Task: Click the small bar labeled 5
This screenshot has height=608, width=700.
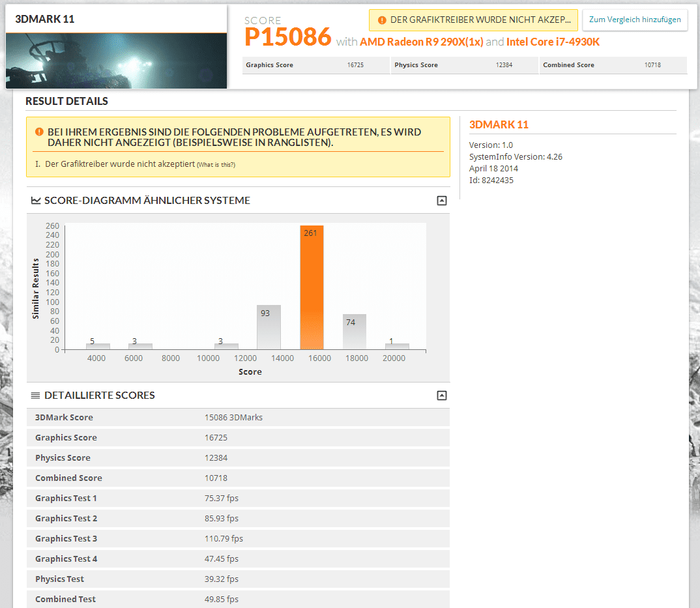Action: point(98,347)
